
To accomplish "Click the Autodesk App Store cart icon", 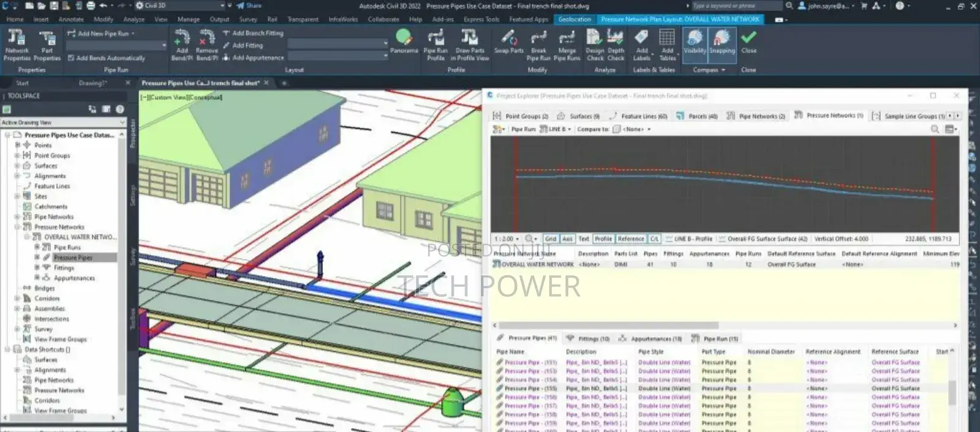I will tap(864, 6).
